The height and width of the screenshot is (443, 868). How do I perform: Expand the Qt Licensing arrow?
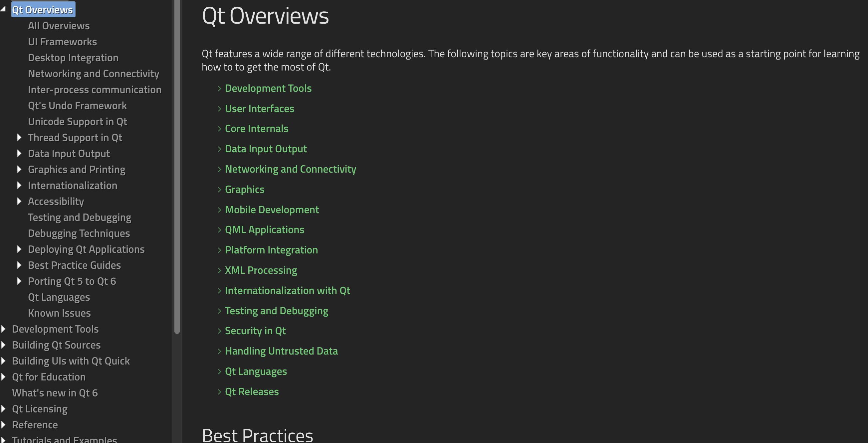pos(3,409)
